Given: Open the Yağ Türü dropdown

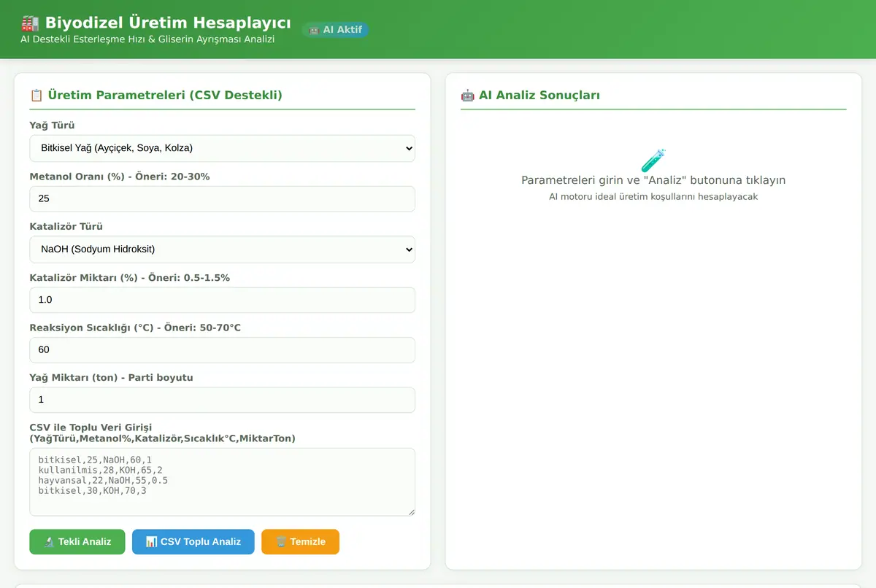Looking at the screenshot, I should pos(223,148).
